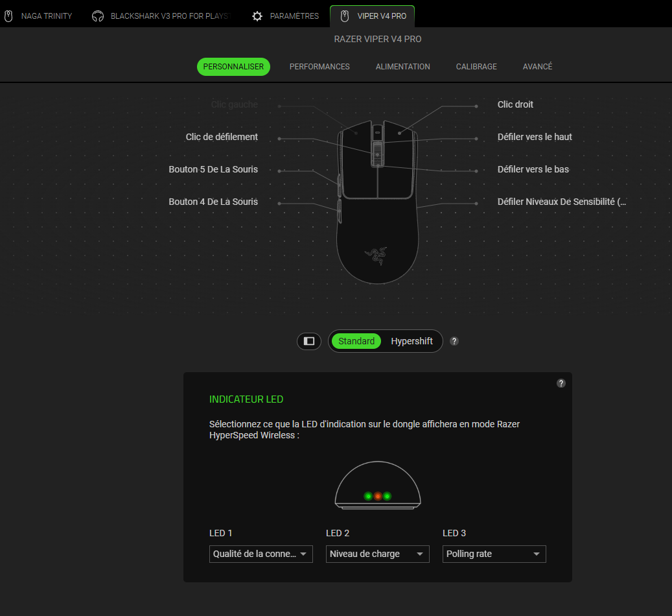Open the LED 2 Niveau de charge dropdown
Image resolution: width=672 pixels, height=616 pixels.
378,554
